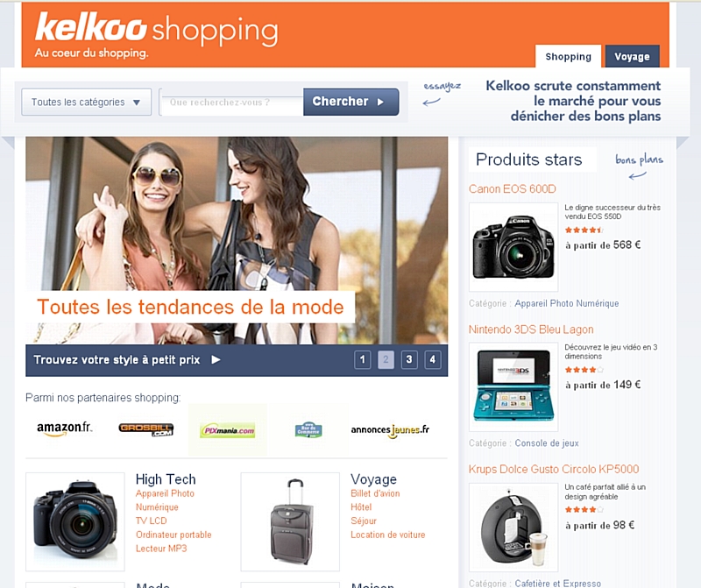Click the Chercher search button
This screenshot has height=588, width=701.
tap(351, 102)
